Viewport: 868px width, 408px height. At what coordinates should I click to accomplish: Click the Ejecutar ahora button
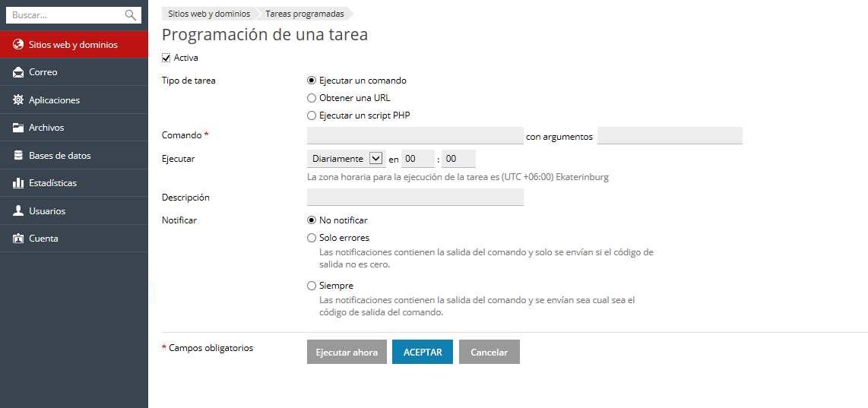point(347,352)
